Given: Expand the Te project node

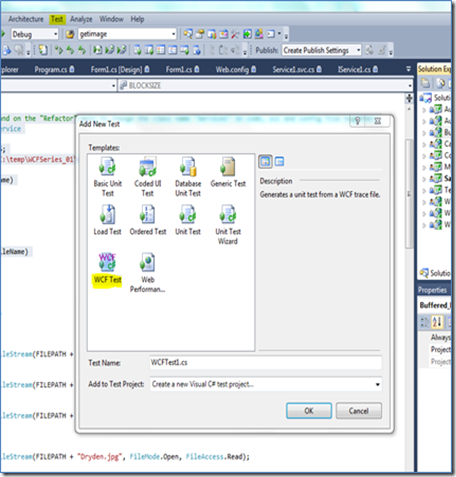Looking at the screenshot, I should (x=424, y=191).
